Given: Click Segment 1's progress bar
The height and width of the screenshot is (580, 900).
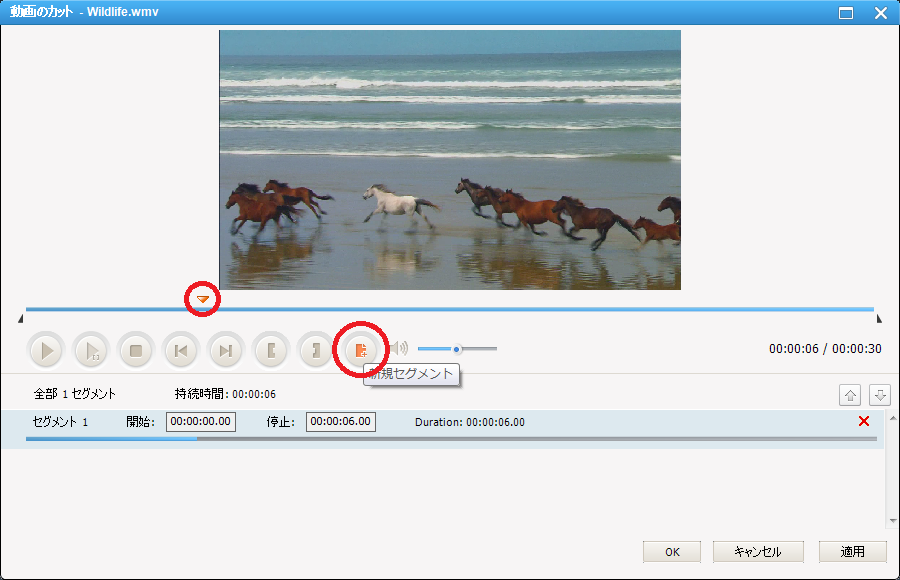Looking at the screenshot, I should (x=451, y=439).
